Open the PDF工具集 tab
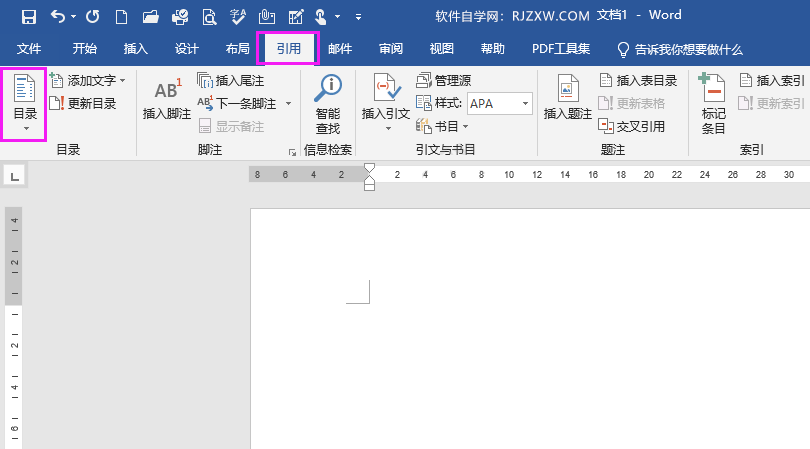Screen dimensions: 810x449 (x=561, y=49)
